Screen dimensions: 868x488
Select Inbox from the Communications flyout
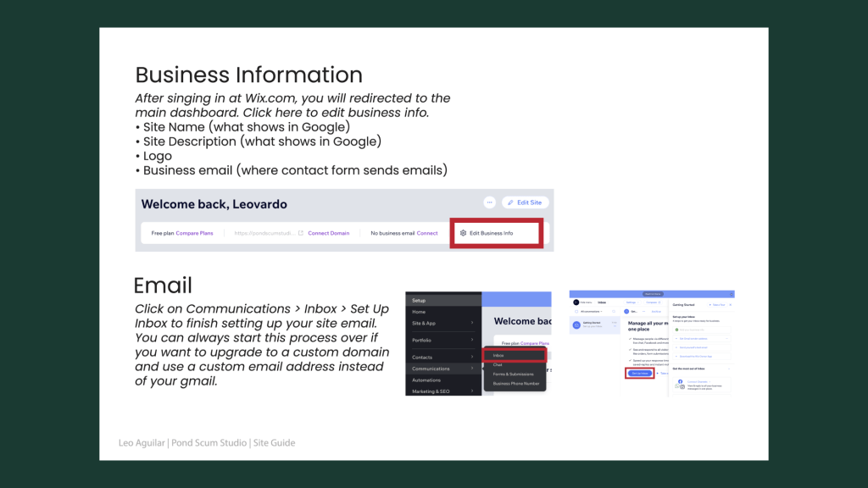click(x=498, y=355)
